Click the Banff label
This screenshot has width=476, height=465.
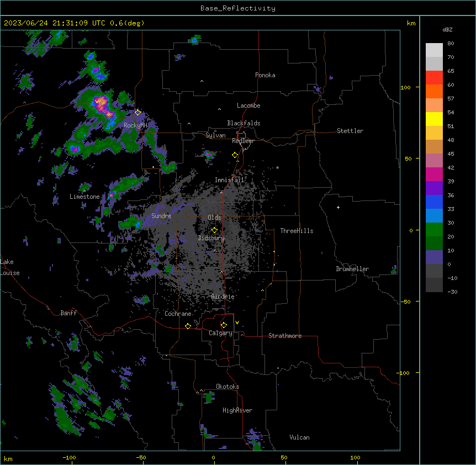68,313
